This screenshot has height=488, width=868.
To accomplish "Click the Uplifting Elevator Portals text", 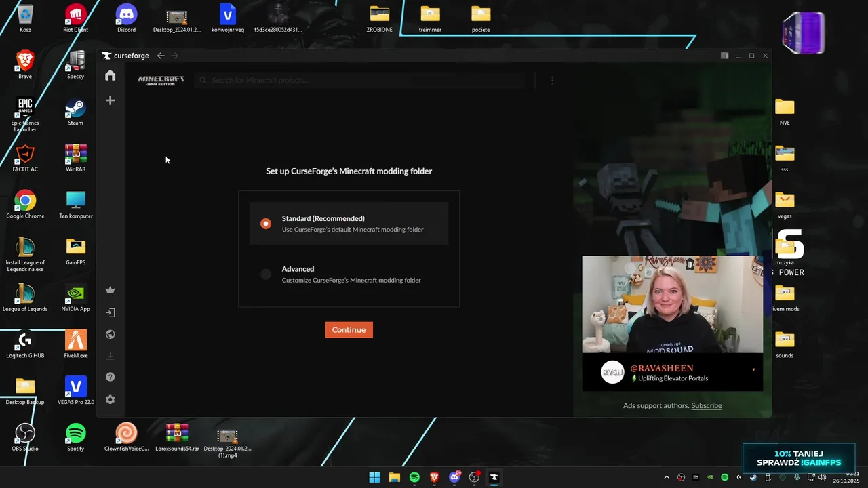I will 673,378.
